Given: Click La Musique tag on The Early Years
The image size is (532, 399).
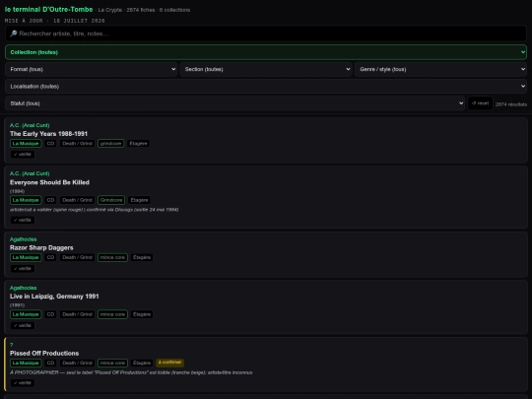Looking at the screenshot, I should (26, 144).
